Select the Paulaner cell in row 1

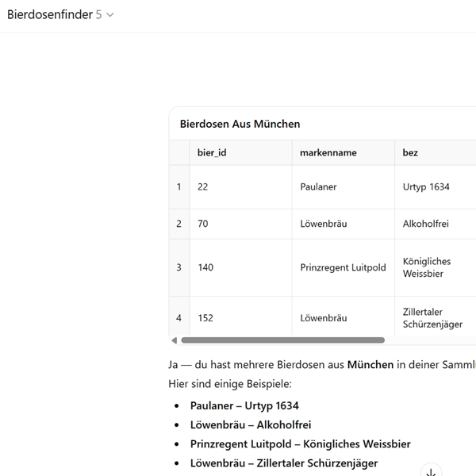(x=318, y=187)
